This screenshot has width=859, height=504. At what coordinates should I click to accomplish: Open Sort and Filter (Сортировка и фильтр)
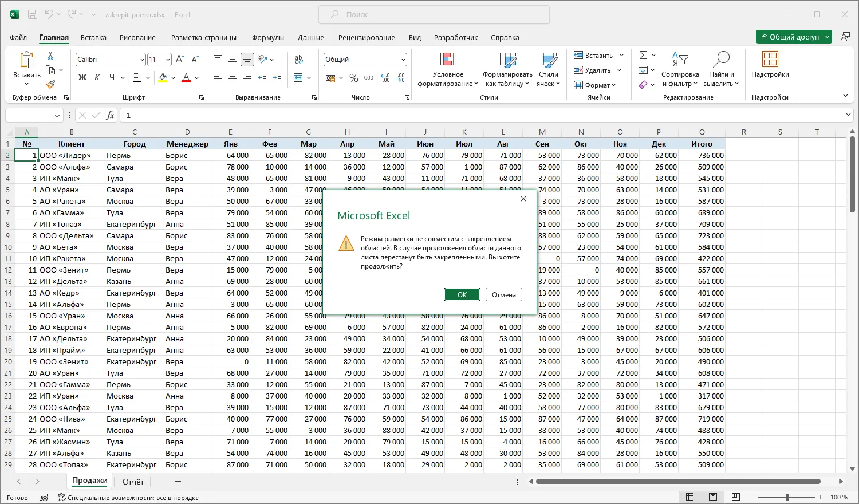pyautogui.click(x=680, y=70)
